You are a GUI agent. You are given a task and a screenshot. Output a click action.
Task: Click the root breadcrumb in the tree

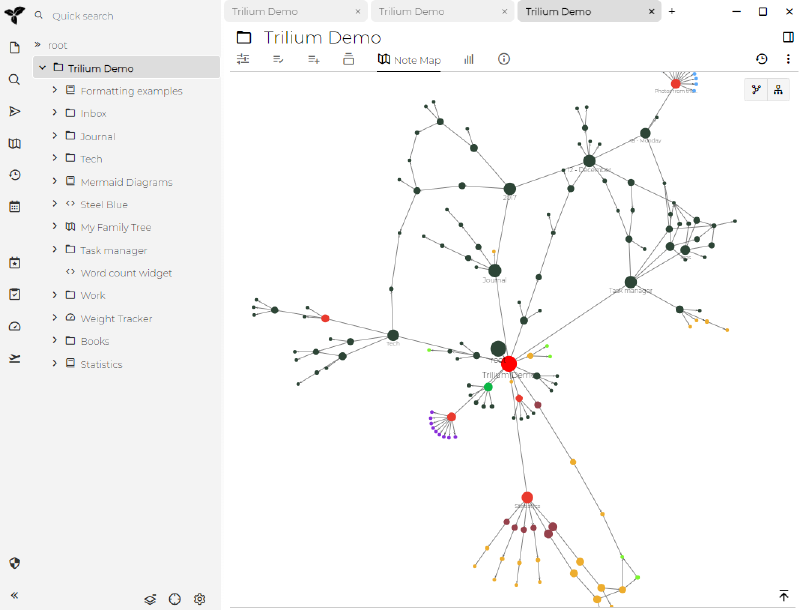(x=58, y=45)
